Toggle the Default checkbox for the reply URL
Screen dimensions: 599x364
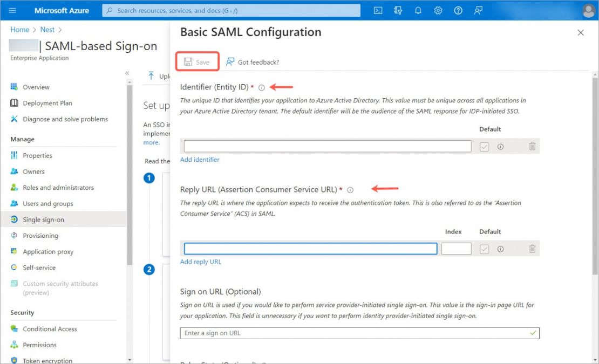(x=484, y=249)
